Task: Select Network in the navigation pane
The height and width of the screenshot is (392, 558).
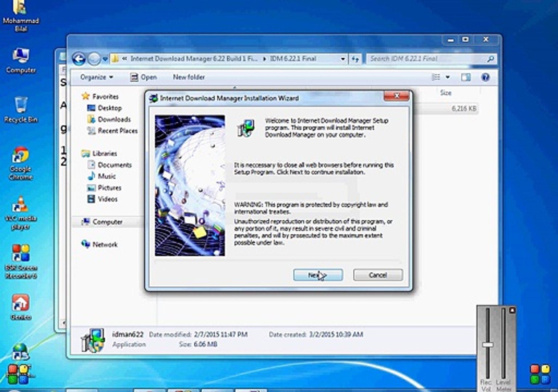Action: click(x=100, y=244)
